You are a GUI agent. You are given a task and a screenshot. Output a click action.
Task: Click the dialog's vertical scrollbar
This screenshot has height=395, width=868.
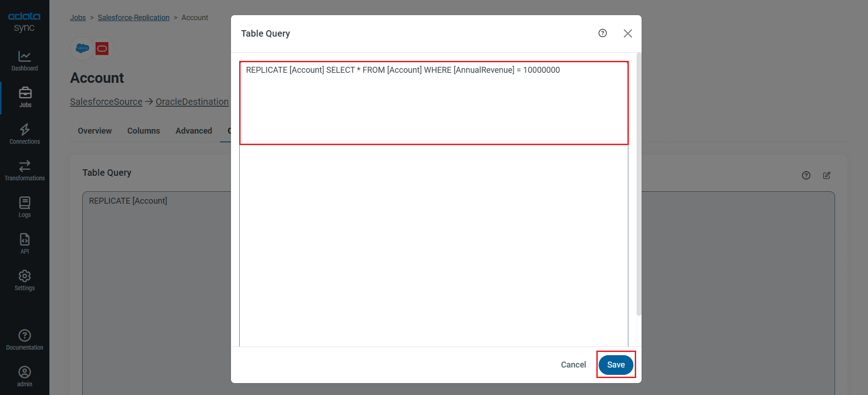(x=639, y=183)
